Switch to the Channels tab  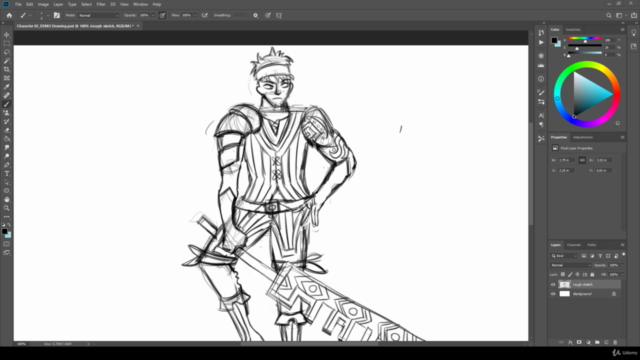tap(573, 245)
